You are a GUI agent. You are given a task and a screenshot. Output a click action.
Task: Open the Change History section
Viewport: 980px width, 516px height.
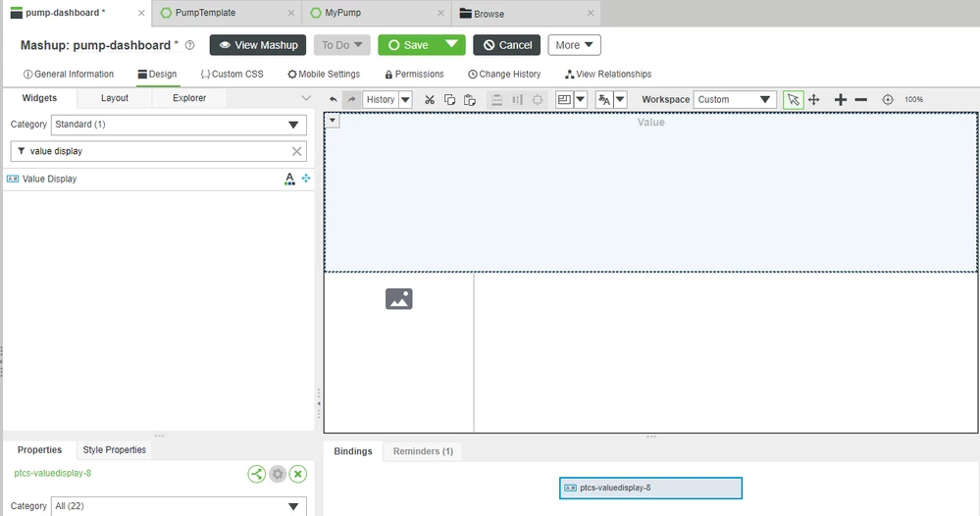pyautogui.click(x=504, y=74)
